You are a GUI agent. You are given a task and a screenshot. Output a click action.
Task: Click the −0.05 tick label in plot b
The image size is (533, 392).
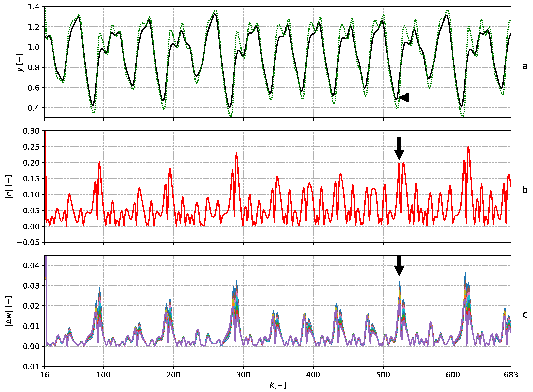coord(28,242)
